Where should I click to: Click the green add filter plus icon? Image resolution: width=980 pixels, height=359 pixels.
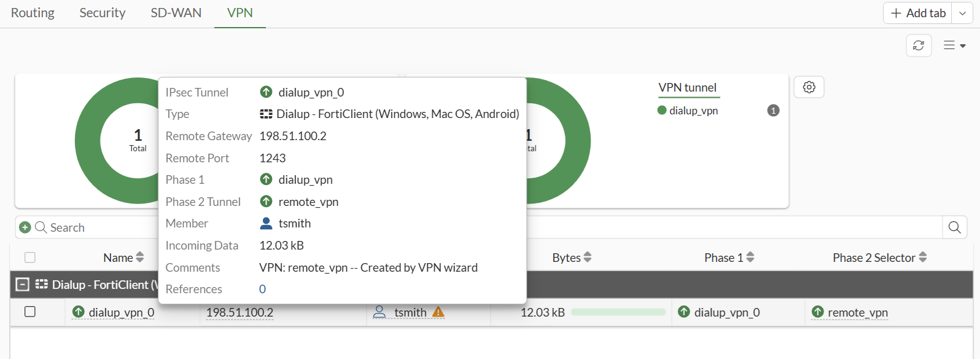click(25, 227)
